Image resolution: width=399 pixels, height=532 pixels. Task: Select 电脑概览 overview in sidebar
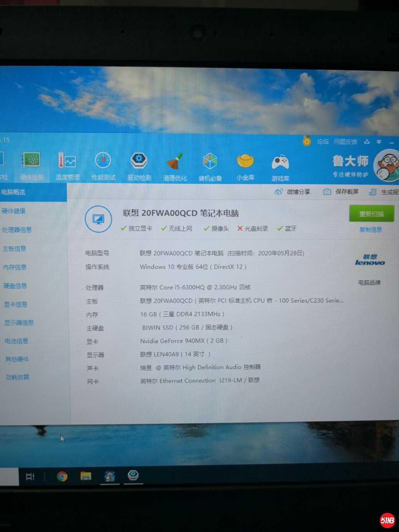point(13,192)
